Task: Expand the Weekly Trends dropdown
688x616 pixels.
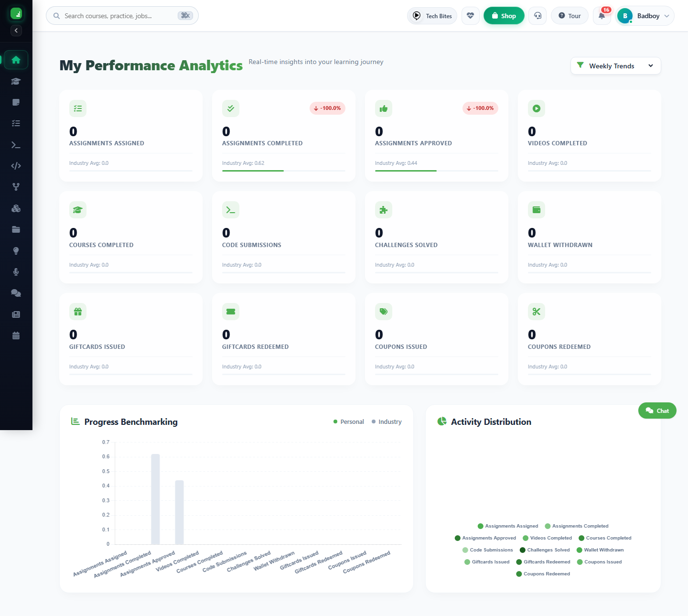Action: pyautogui.click(x=616, y=66)
